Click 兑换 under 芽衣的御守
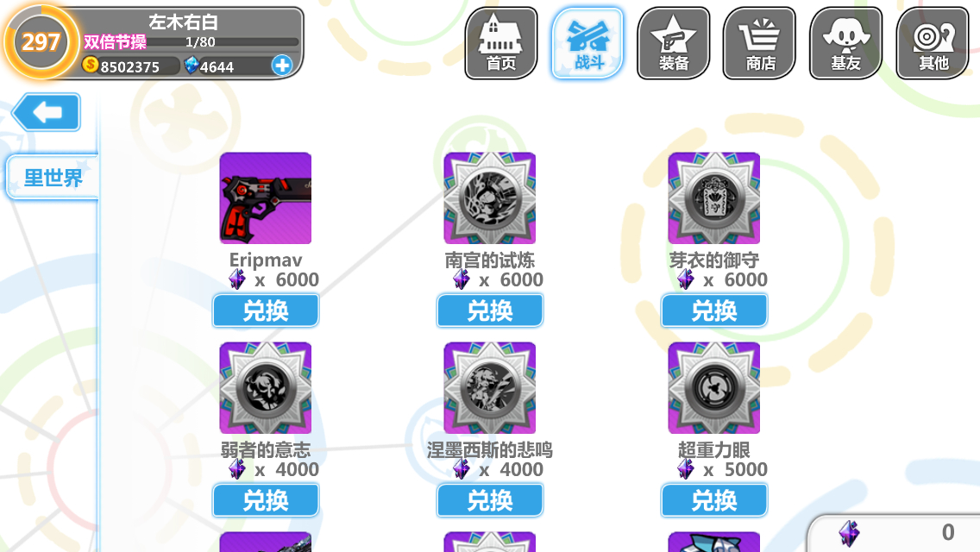 [714, 310]
